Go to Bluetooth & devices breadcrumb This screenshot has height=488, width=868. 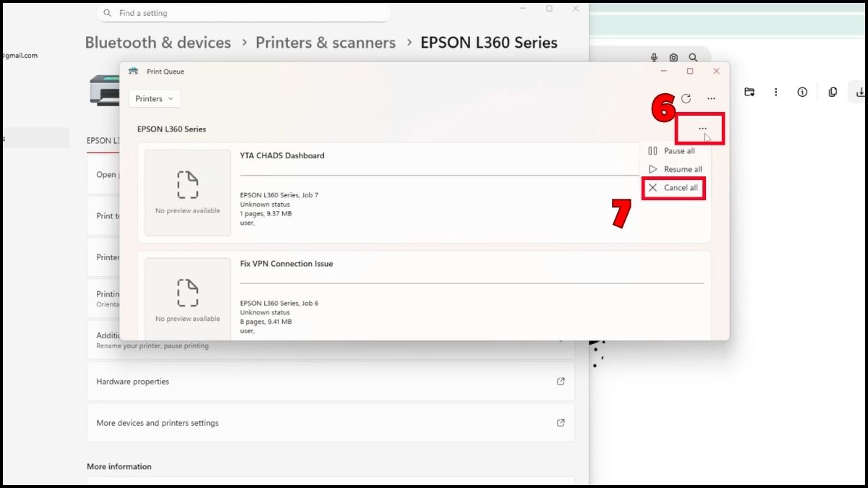[158, 43]
